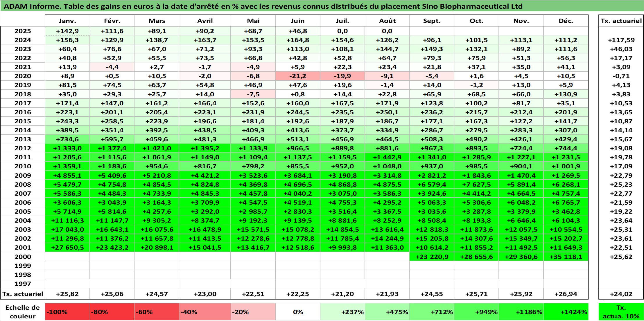Select cell -21,2 in June 2020
This screenshot has height=321, width=644.
(298, 76)
